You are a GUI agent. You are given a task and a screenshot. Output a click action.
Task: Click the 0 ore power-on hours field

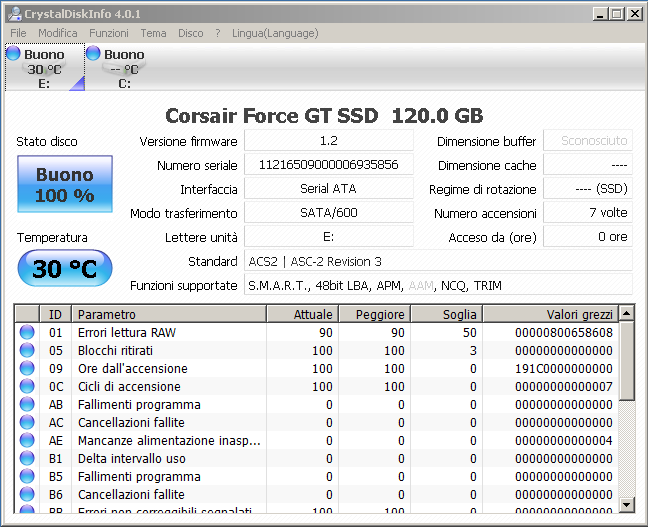click(588, 236)
